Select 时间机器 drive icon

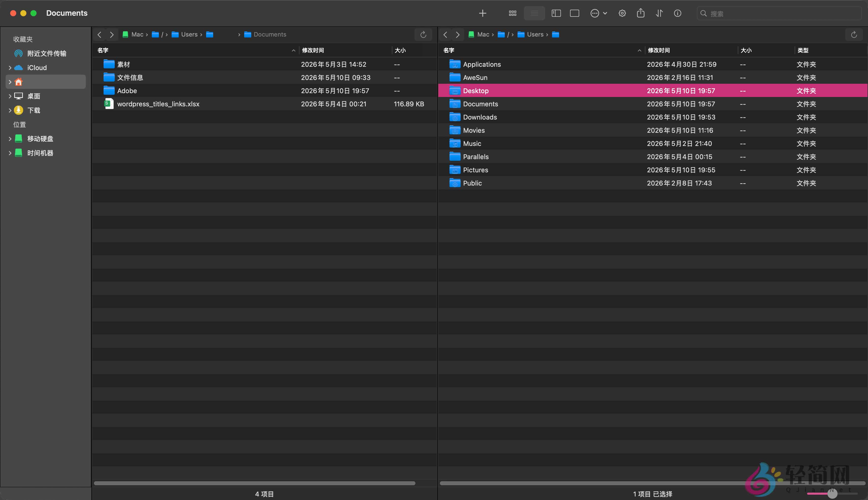click(19, 153)
